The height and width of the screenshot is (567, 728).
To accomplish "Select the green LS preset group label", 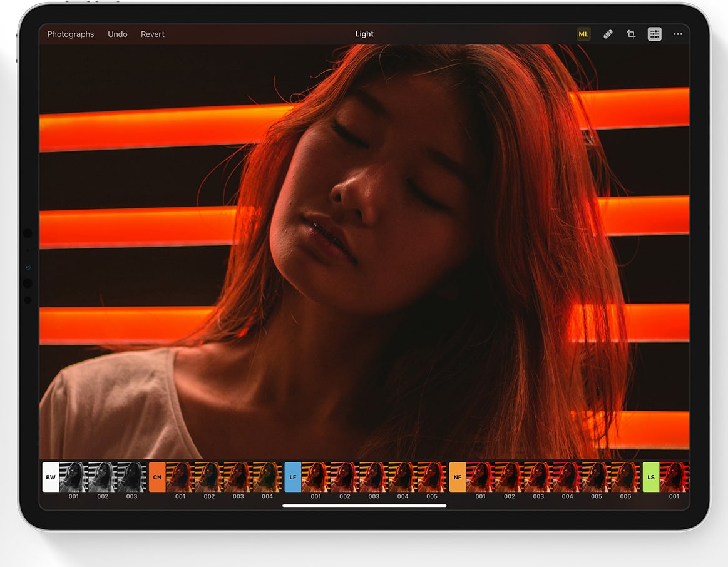I will tap(651, 477).
